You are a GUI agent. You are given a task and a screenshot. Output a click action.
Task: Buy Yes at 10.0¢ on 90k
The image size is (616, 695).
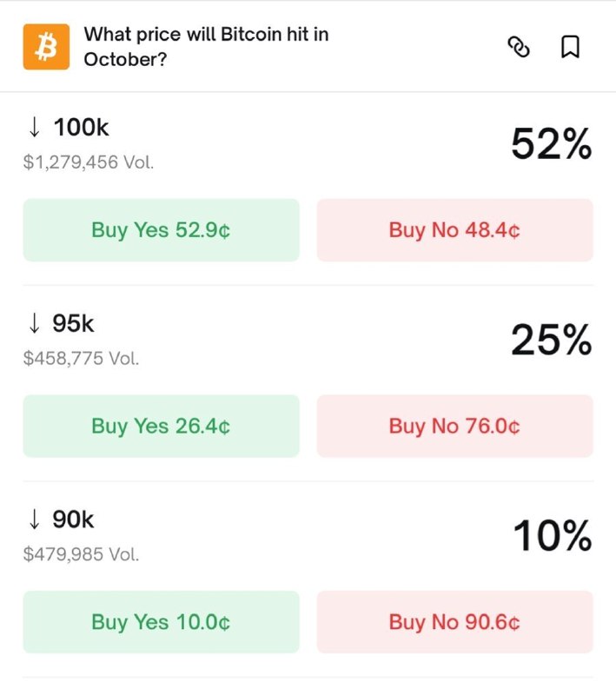click(x=160, y=621)
